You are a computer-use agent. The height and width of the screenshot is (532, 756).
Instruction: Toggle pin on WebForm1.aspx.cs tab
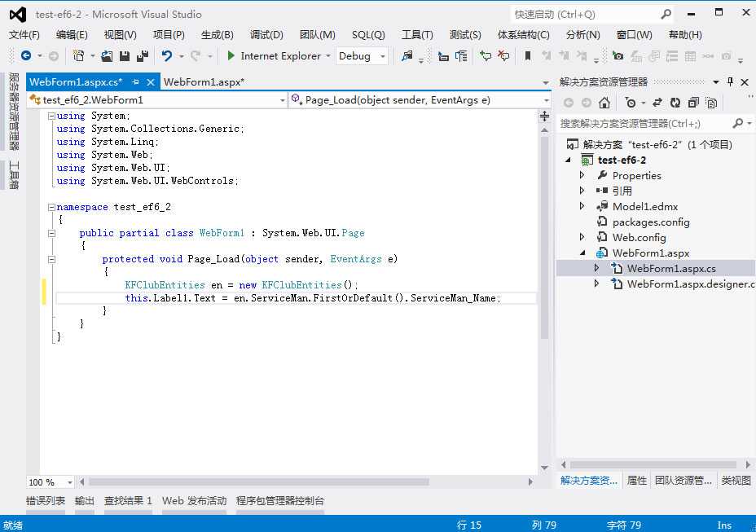click(135, 82)
